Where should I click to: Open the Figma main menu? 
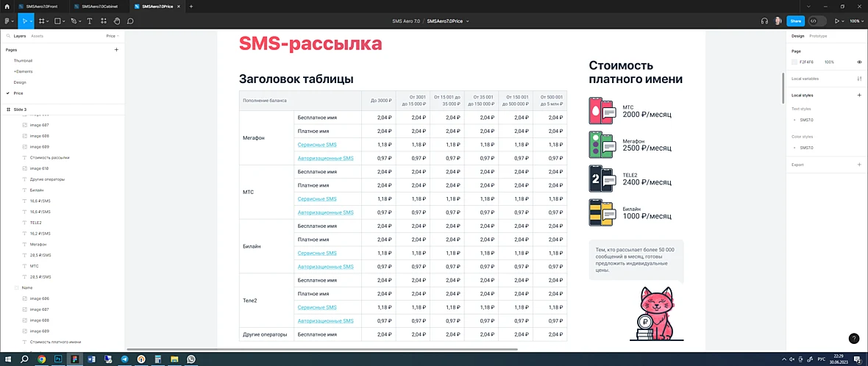click(x=7, y=21)
